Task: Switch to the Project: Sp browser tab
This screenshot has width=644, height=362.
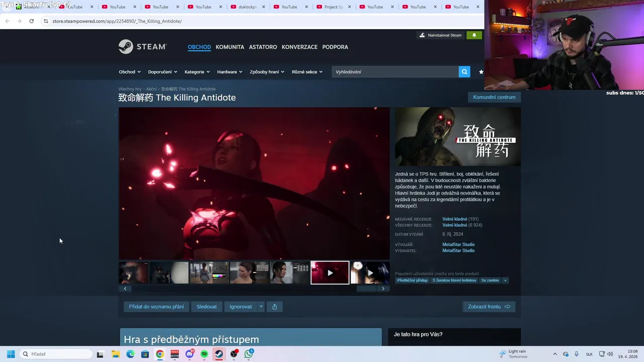Action: pyautogui.click(x=333, y=7)
